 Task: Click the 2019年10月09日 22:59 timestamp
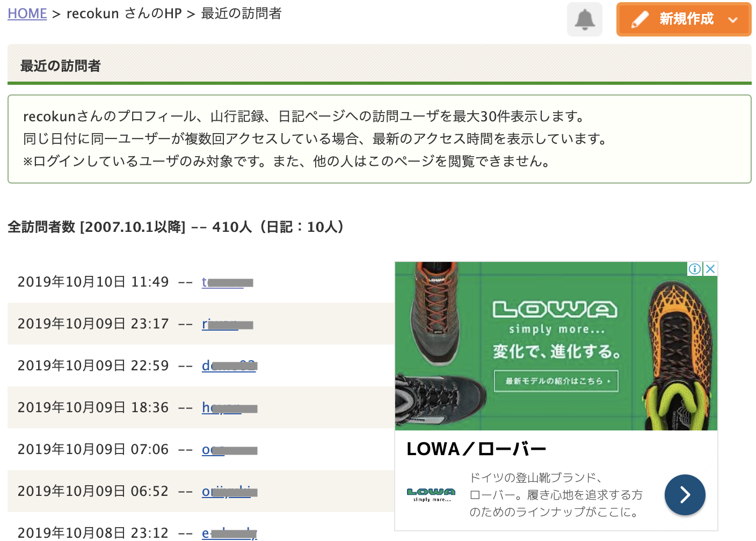(x=93, y=366)
